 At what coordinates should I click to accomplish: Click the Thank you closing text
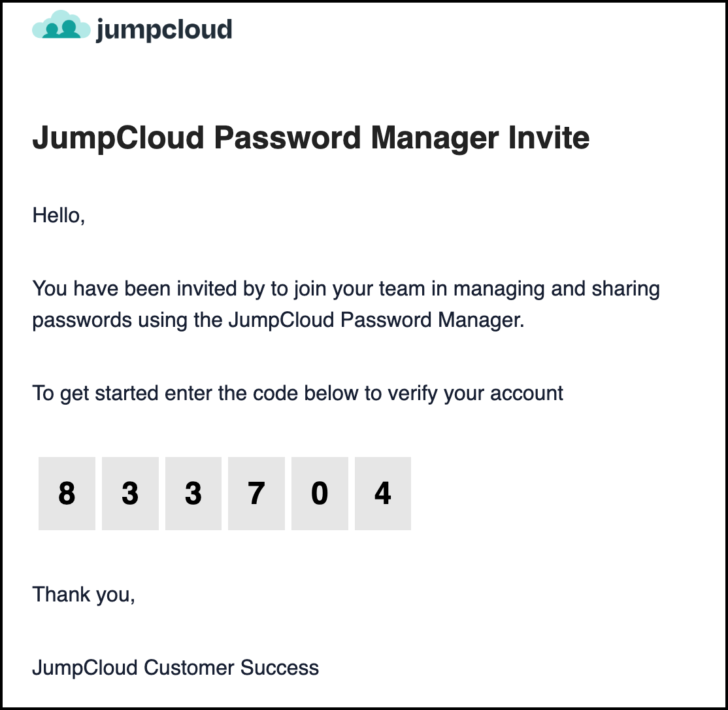(83, 594)
